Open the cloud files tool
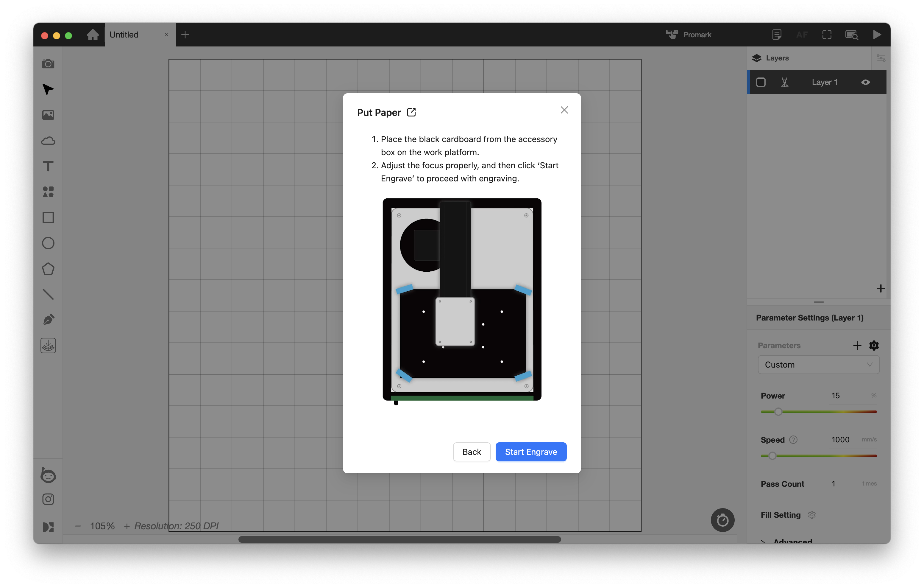Screen dimensions: 924x588 pos(48,141)
